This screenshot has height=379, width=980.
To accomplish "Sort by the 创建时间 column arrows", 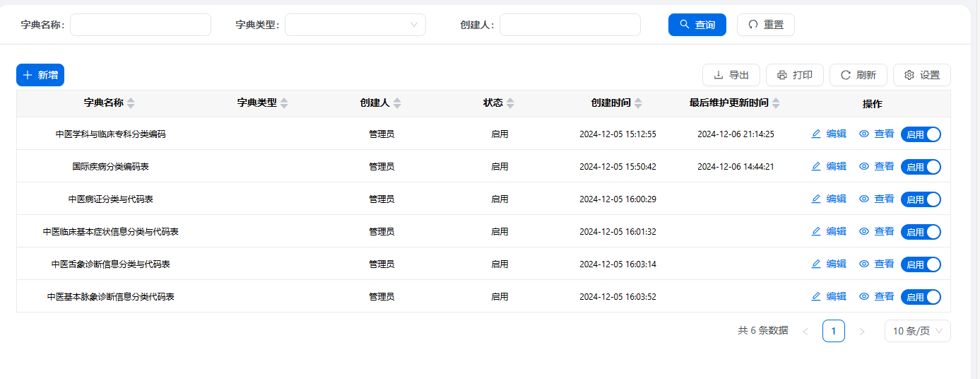I will (x=638, y=103).
